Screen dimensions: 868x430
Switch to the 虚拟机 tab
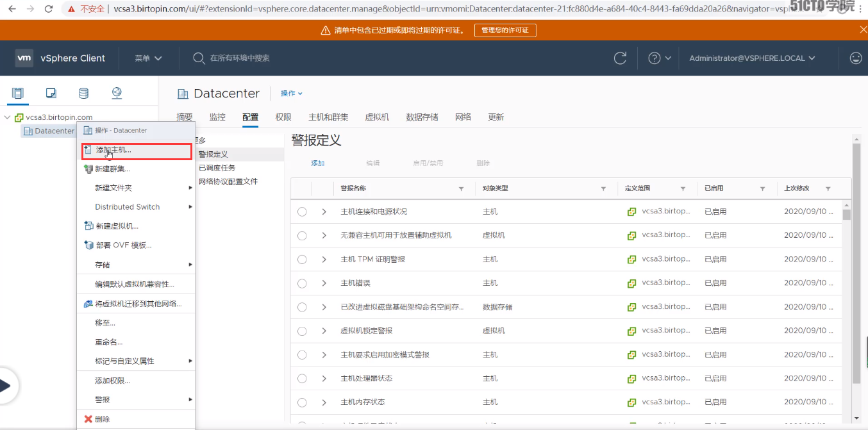(377, 117)
